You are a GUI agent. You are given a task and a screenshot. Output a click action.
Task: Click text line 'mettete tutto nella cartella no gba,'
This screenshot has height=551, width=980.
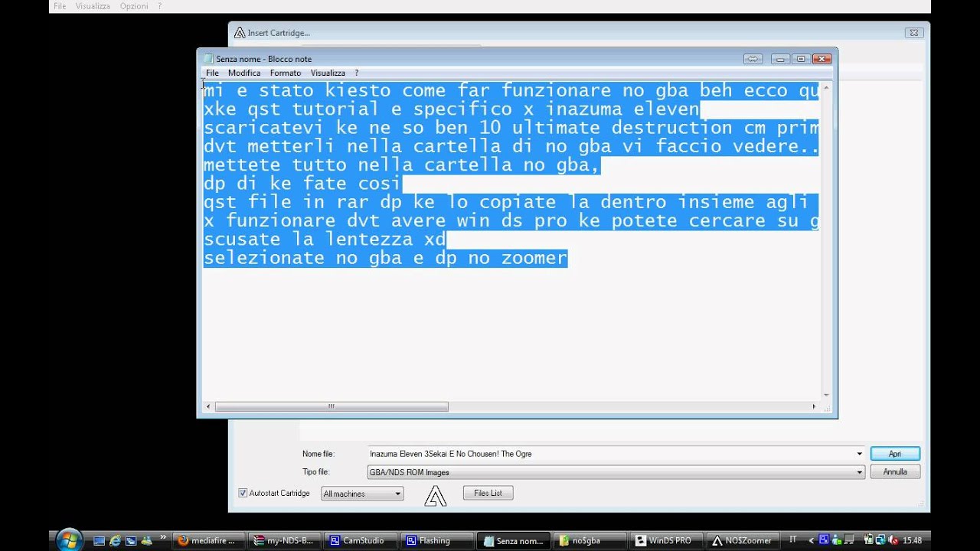(x=402, y=165)
